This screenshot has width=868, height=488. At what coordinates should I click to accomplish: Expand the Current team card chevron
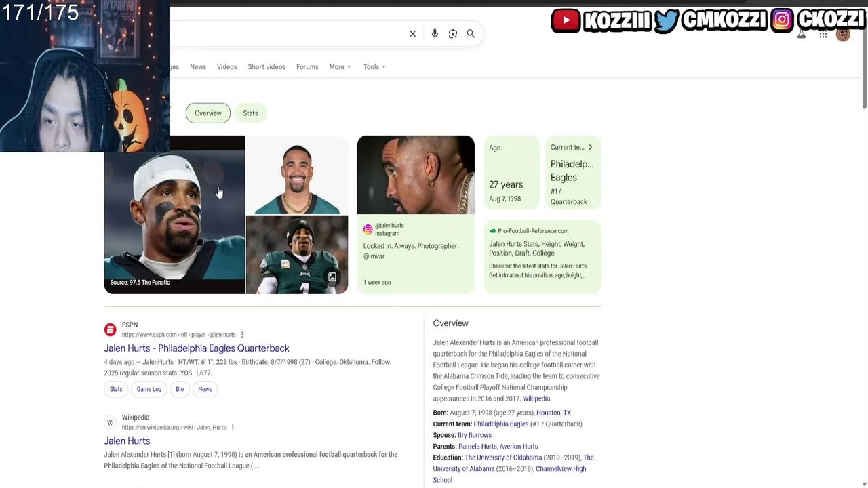[x=590, y=147]
